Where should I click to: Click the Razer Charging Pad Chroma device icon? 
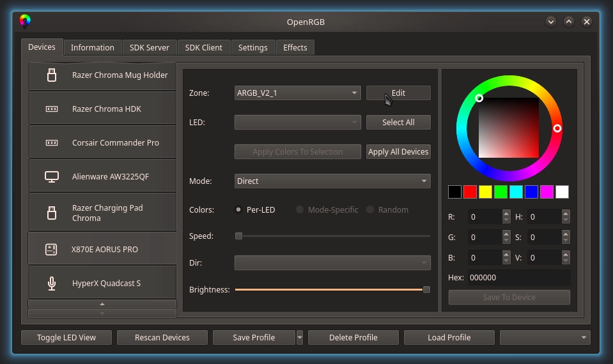pos(52,213)
